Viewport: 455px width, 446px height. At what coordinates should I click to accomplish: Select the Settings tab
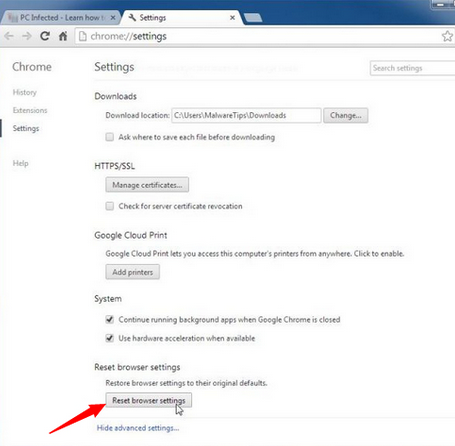point(182,18)
